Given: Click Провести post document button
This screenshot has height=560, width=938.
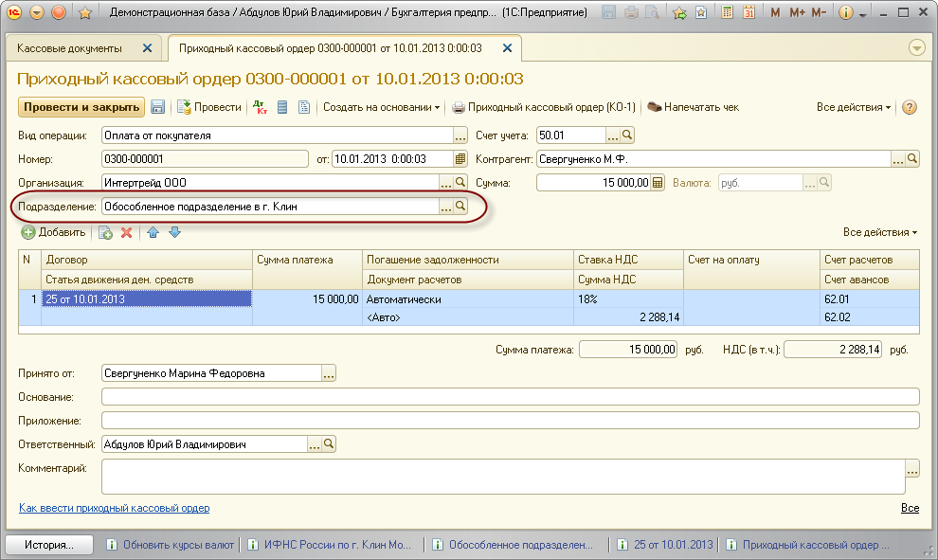Looking at the screenshot, I should pyautogui.click(x=209, y=107).
